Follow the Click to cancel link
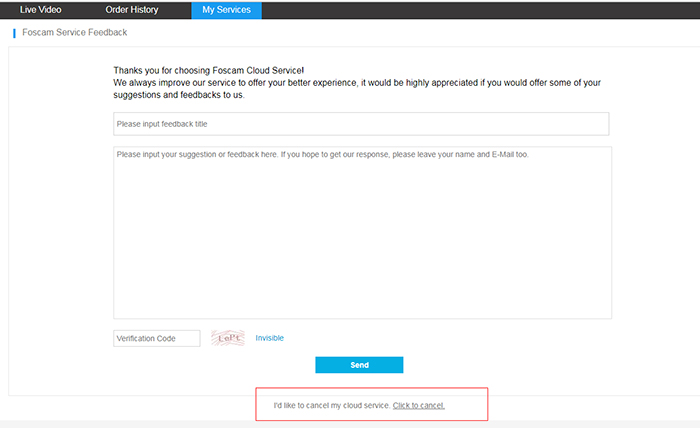 click(x=419, y=405)
